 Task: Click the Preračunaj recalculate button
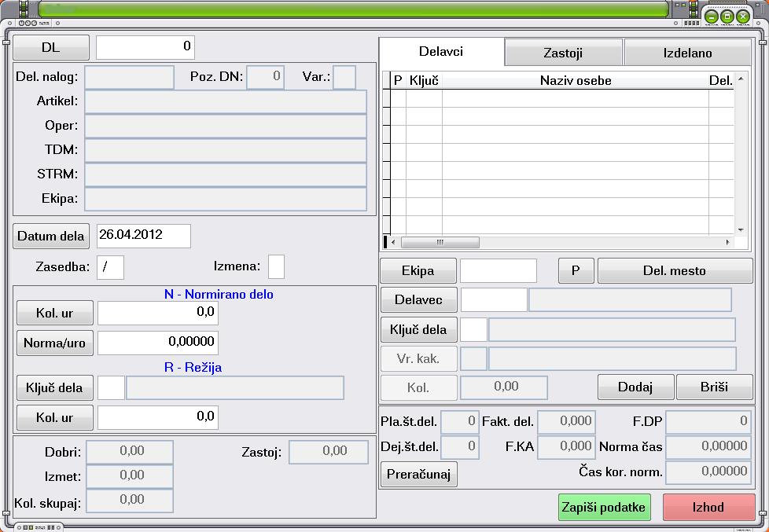pyautogui.click(x=419, y=474)
